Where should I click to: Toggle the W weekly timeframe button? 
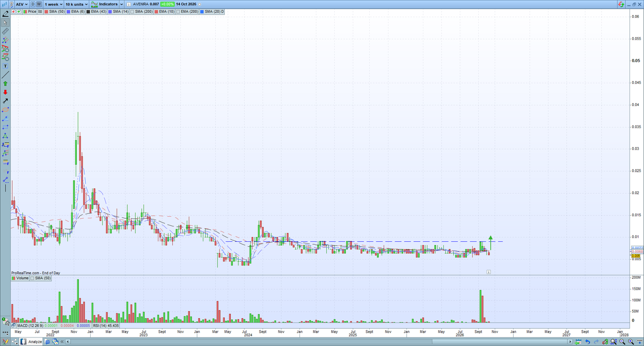point(39,4)
